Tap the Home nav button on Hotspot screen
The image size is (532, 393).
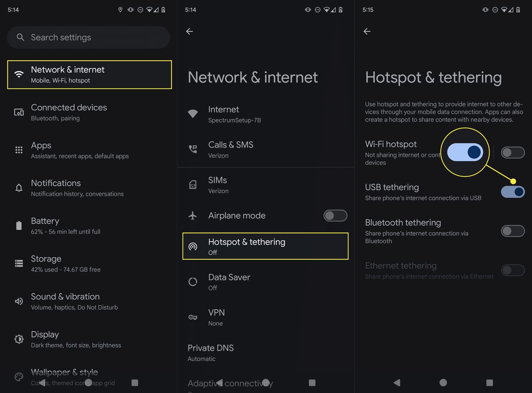click(443, 383)
